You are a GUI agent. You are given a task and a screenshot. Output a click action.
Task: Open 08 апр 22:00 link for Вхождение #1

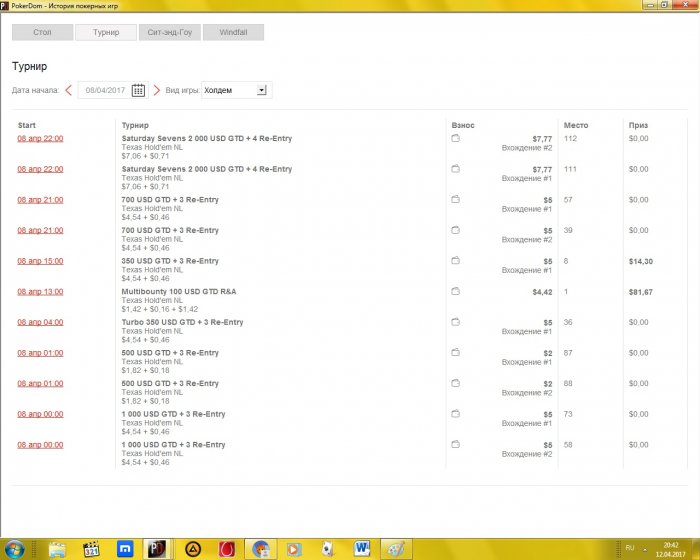pos(40,169)
